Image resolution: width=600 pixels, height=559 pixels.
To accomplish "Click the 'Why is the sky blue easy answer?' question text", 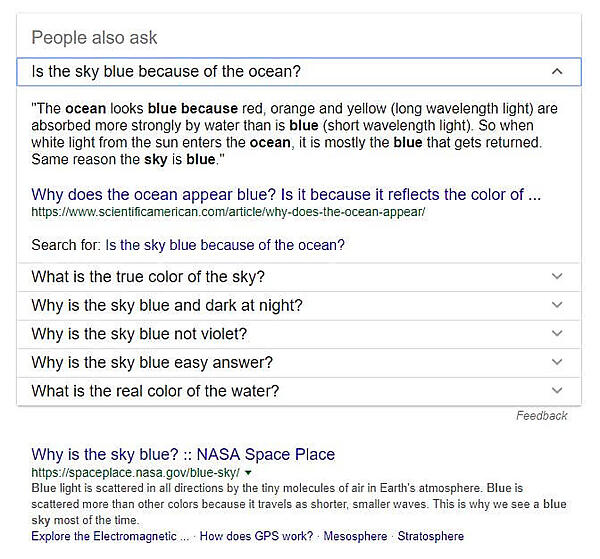I will pos(152,362).
